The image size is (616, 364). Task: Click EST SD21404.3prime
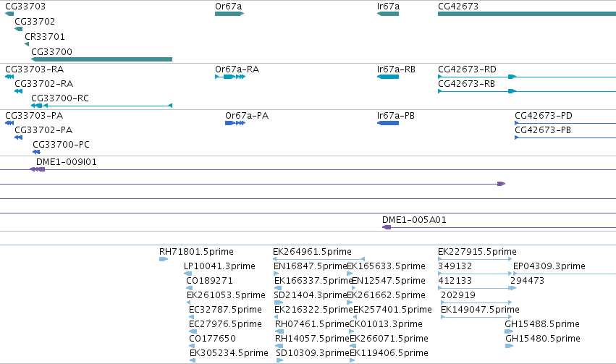311,295
